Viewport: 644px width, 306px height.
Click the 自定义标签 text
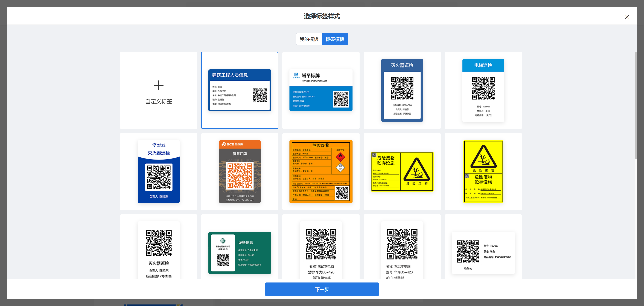[x=158, y=101]
